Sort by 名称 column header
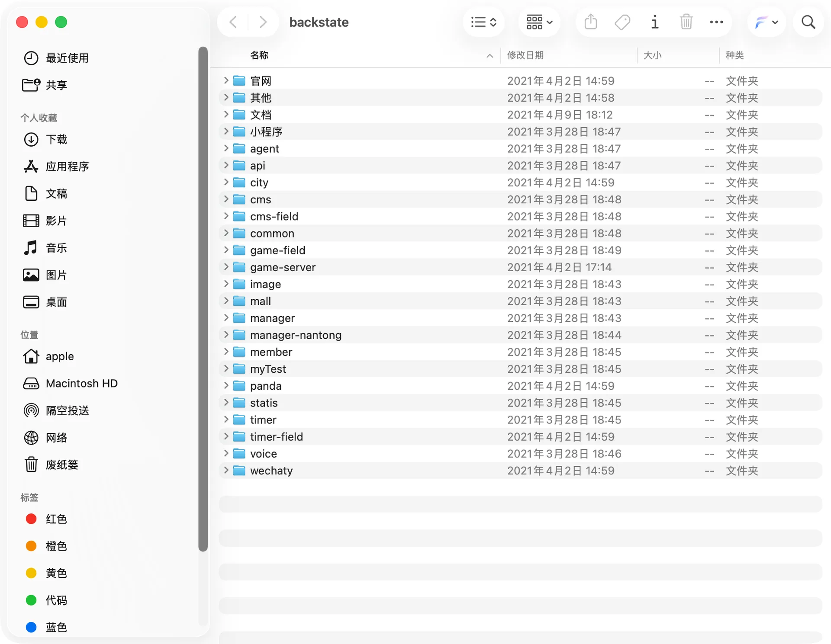The image size is (831, 644). point(259,55)
